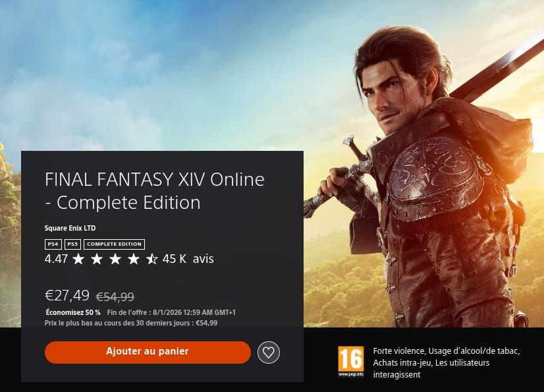Open Square Enix LTD publisher link

70,228
